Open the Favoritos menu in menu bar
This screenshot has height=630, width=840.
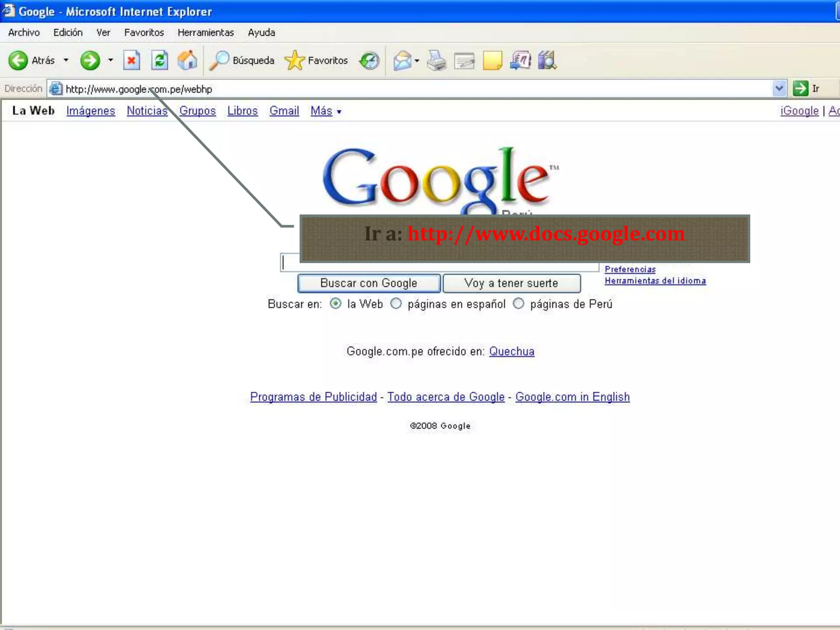click(144, 32)
